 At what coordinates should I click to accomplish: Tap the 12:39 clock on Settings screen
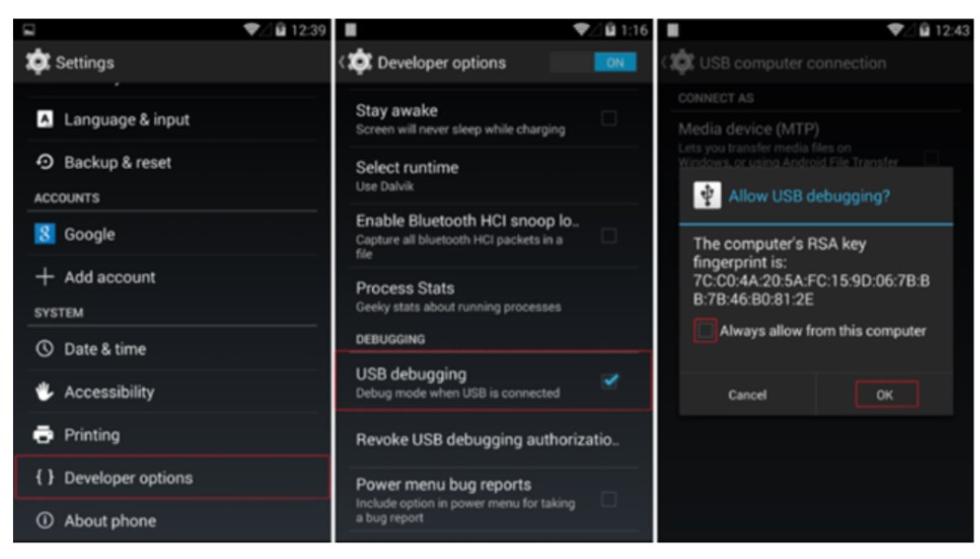pyautogui.click(x=308, y=30)
